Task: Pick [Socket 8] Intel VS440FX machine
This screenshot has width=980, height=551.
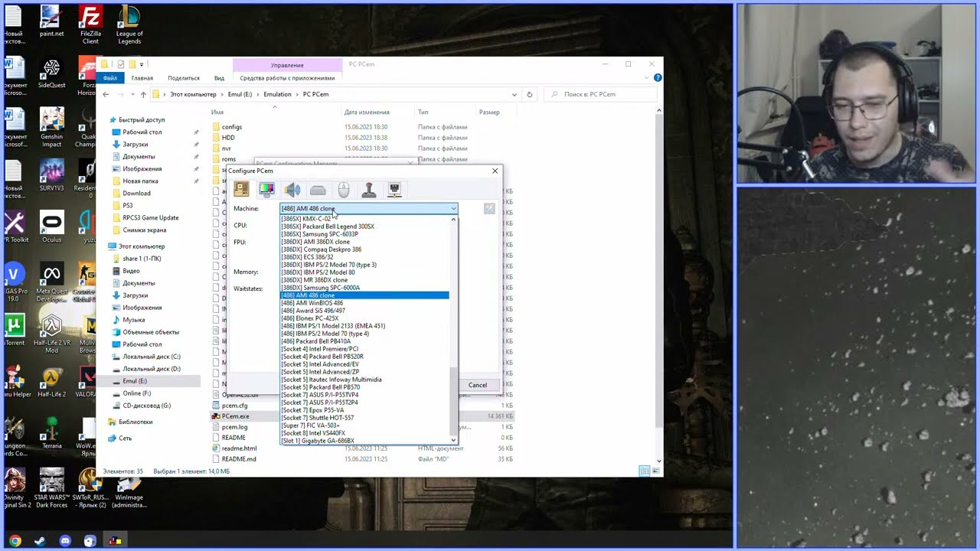Action: click(x=313, y=433)
